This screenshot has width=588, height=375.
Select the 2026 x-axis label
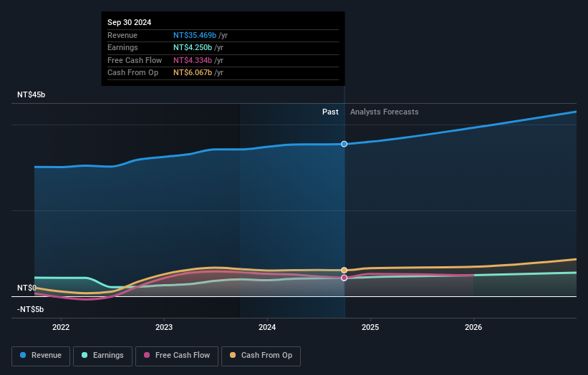point(473,328)
